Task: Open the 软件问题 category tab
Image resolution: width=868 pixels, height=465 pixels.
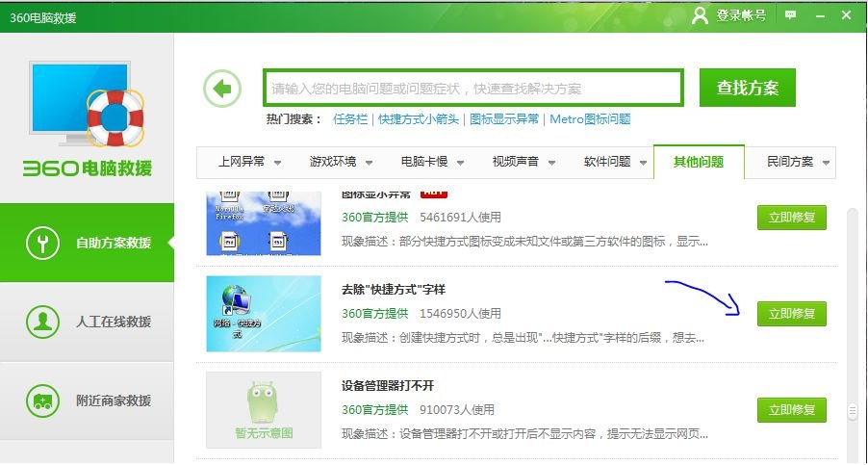Action: click(608, 162)
